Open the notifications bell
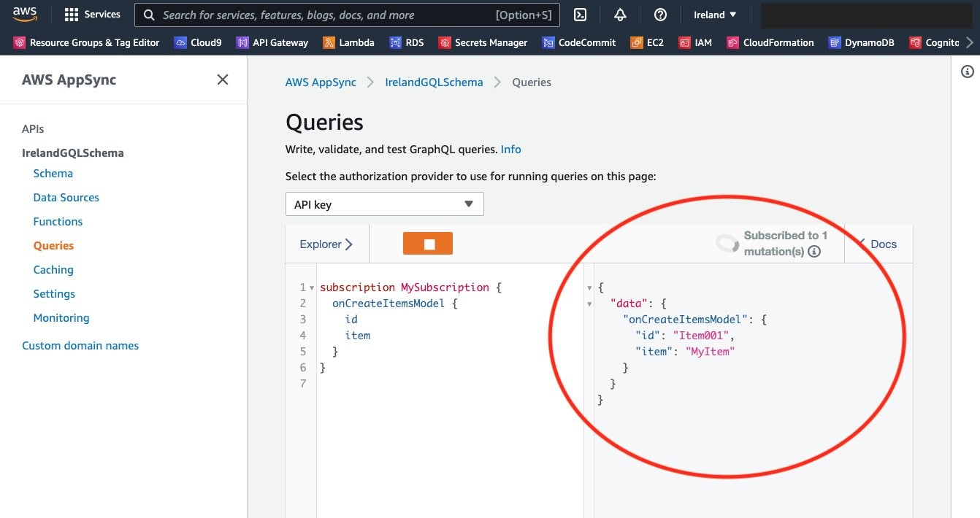The height and width of the screenshot is (518, 980). point(620,15)
